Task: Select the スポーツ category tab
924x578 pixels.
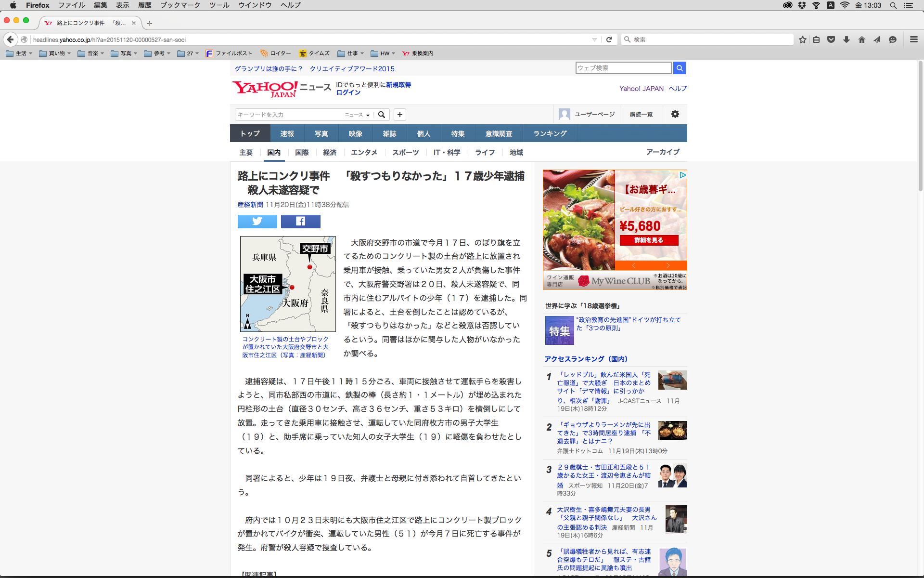Action: click(405, 152)
